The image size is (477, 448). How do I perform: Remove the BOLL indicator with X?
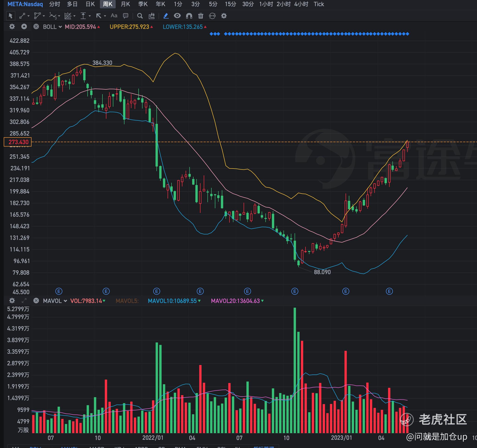coord(36,27)
